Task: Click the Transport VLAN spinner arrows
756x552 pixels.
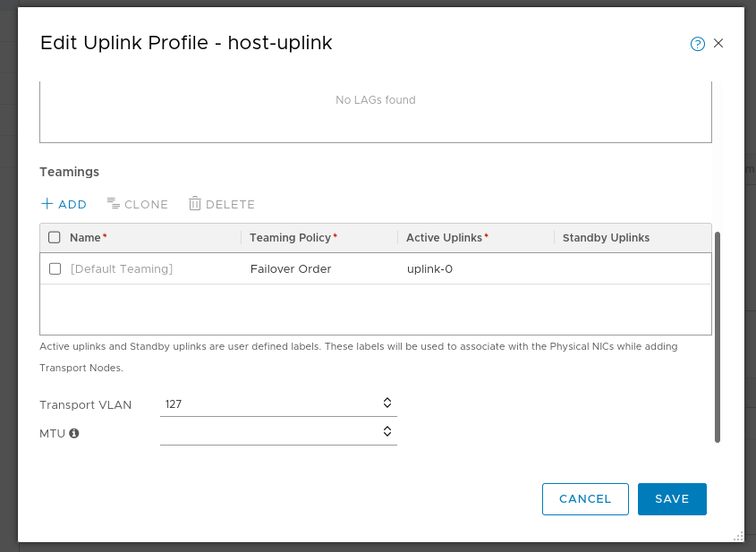Action: [x=387, y=403]
